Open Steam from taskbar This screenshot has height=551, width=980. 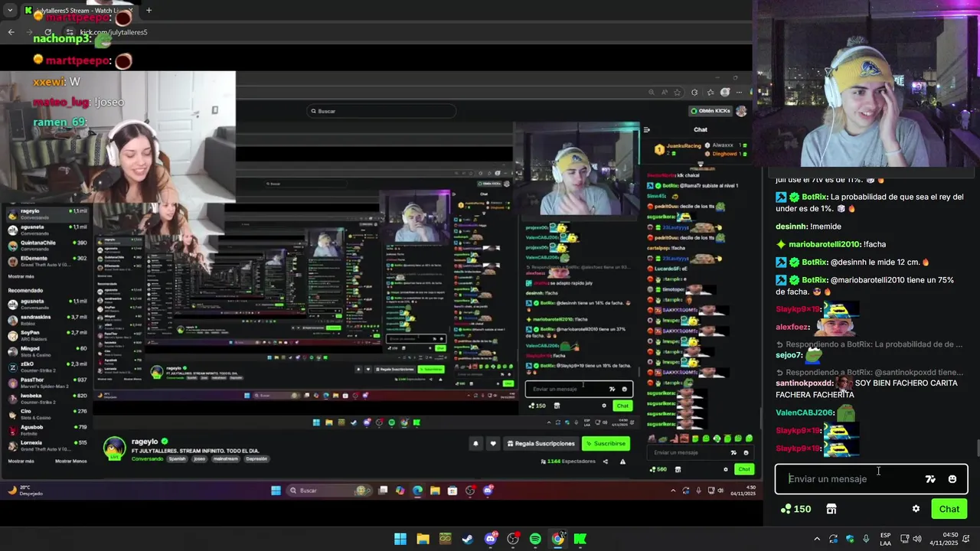pyautogui.click(x=468, y=539)
